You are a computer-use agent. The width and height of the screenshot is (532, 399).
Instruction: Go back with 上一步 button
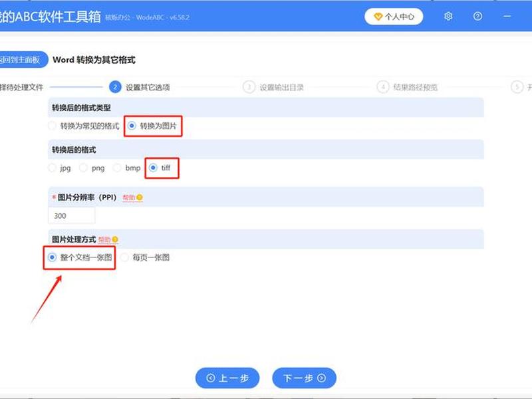click(227, 378)
